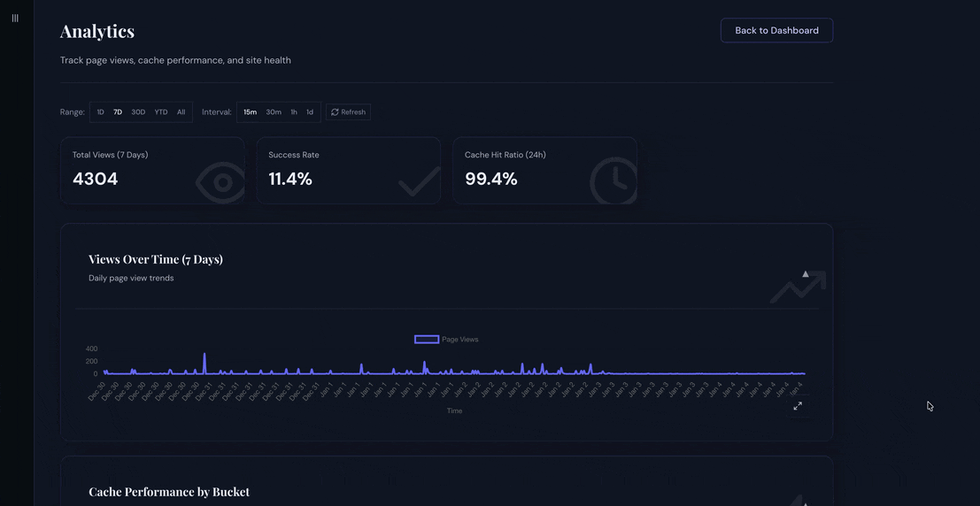
Task: Click the Views Over Time (7 Days) heading
Action: point(156,259)
